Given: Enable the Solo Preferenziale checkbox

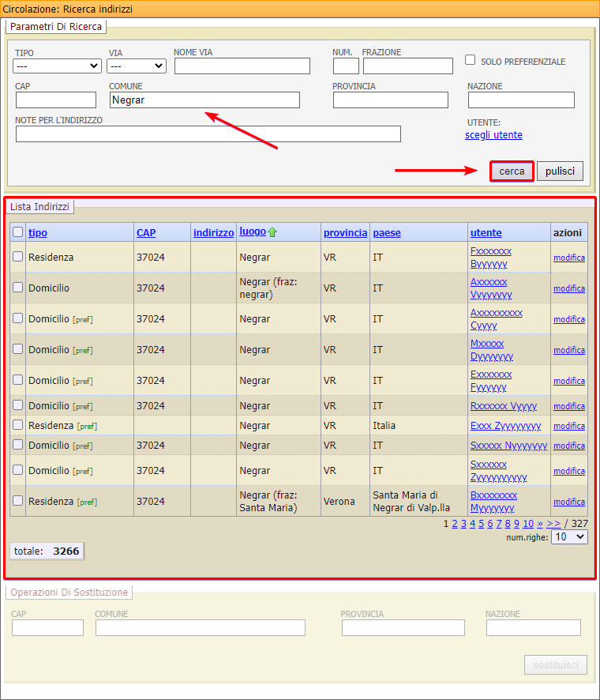Looking at the screenshot, I should click(x=471, y=60).
